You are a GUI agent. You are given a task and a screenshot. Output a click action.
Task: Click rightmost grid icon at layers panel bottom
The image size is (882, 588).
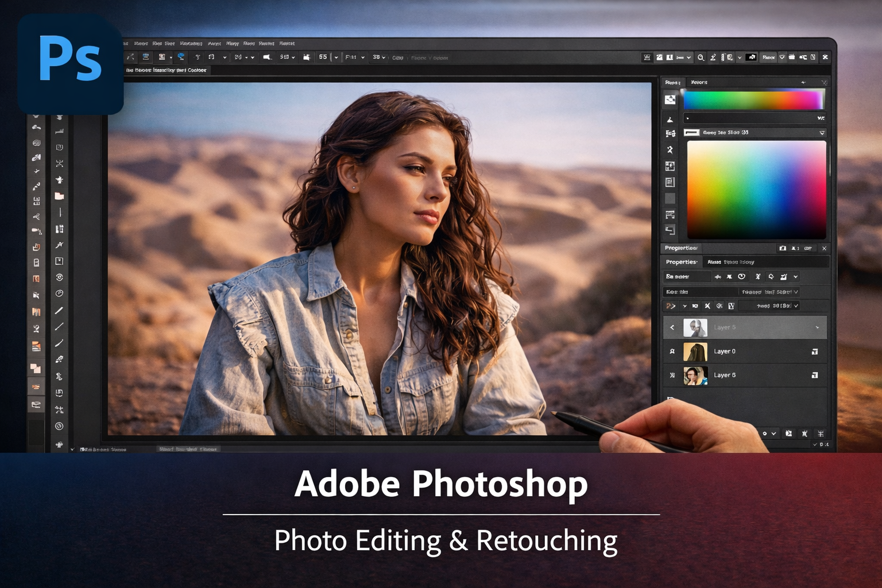pos(821,434)
